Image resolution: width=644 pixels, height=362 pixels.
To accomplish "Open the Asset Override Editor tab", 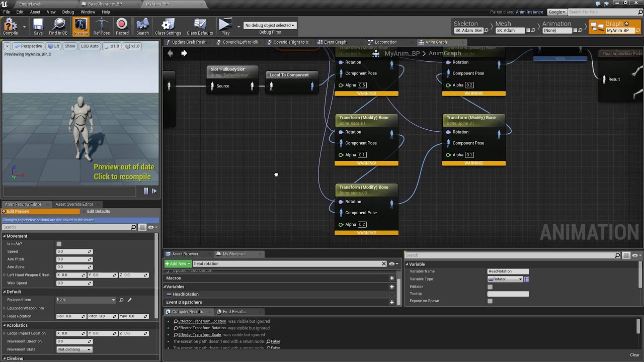I will [x=74, y=204].
